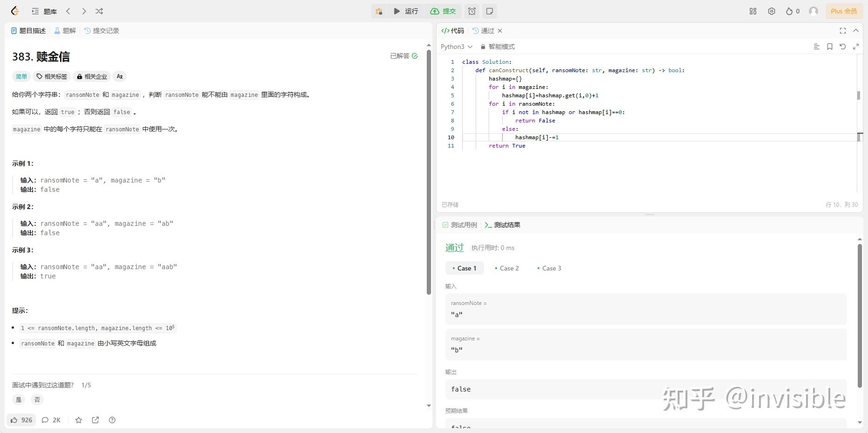Image resolution: width=868 pixels, height=433 pixels.
Task: Bookmark the code with bookmark icon
Action: click(829, 47)
